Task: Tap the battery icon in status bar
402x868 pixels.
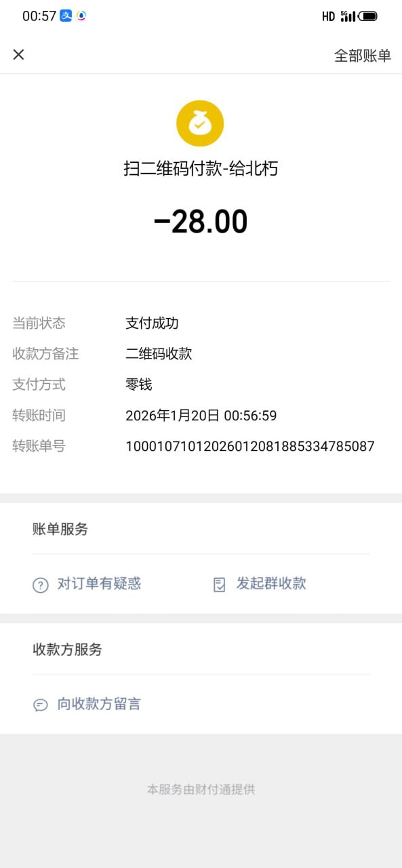Action: (367, 16)
